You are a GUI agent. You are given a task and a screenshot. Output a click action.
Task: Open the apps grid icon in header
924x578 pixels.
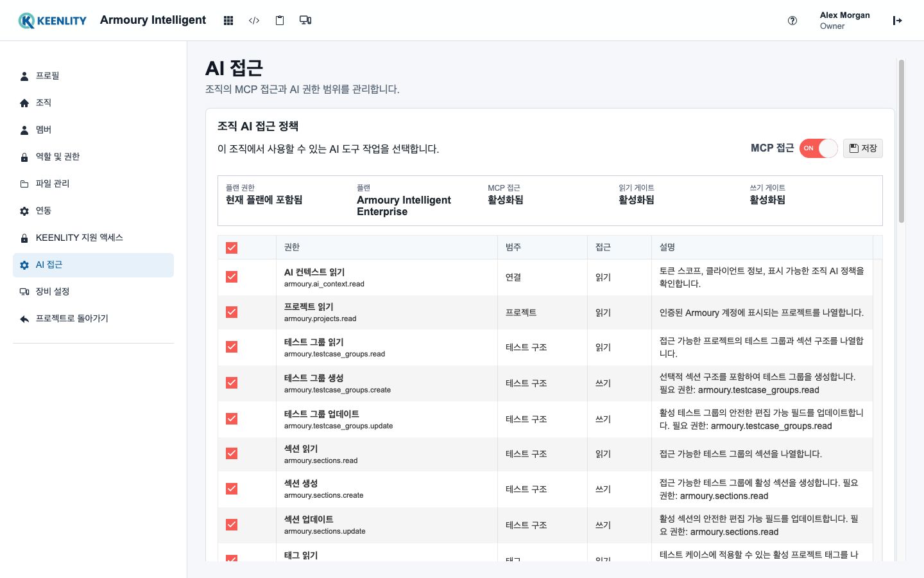pyautogui.click(x=228, y=21)
